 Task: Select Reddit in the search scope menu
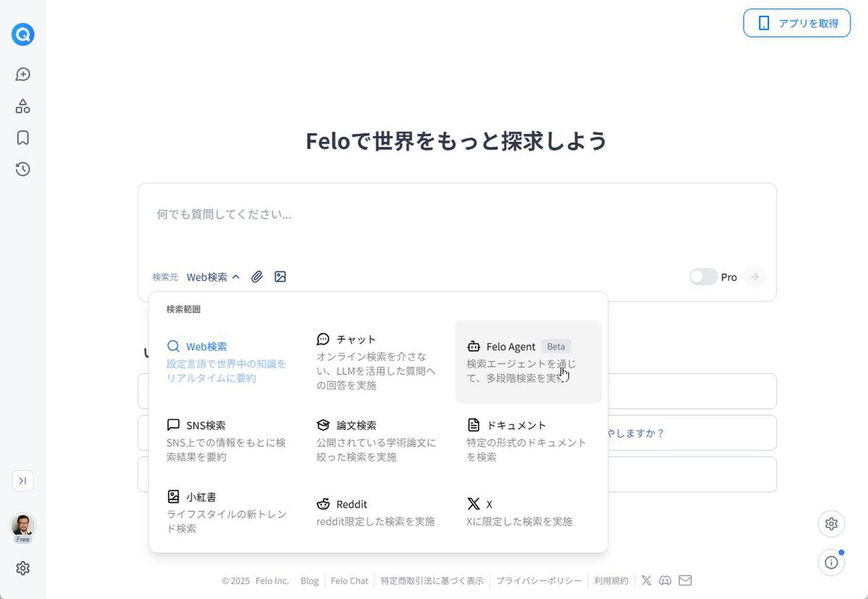coord(378,512)
